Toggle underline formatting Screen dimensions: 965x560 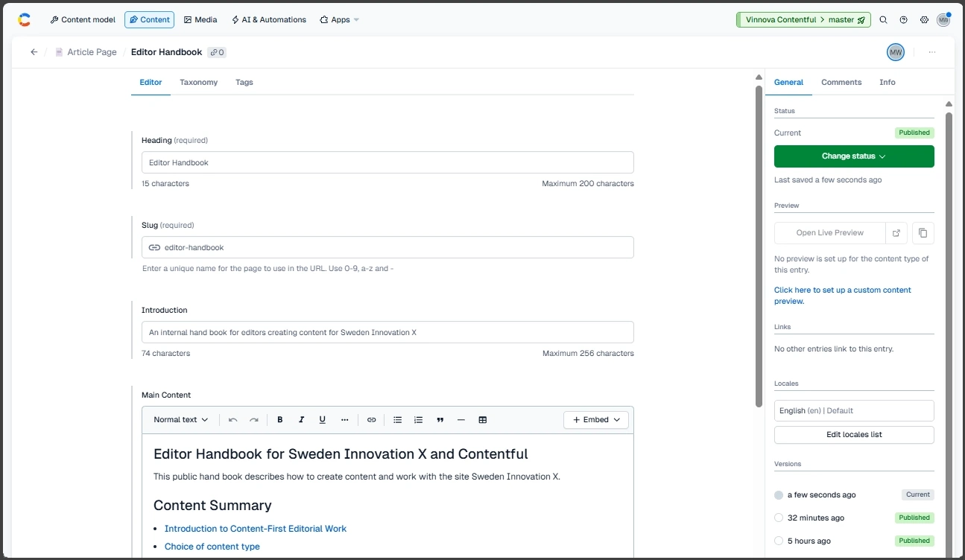click(323, 420)
